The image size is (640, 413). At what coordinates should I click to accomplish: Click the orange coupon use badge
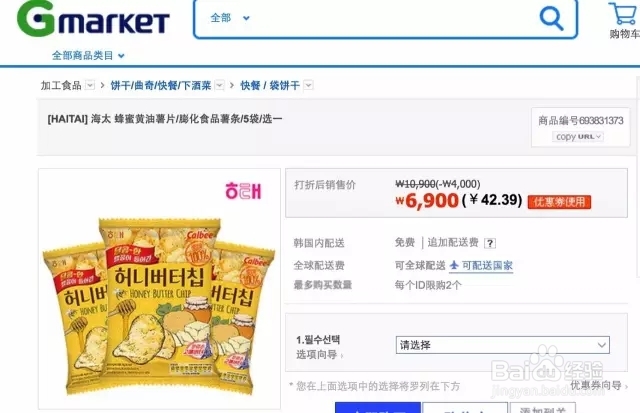click(559, 202)
